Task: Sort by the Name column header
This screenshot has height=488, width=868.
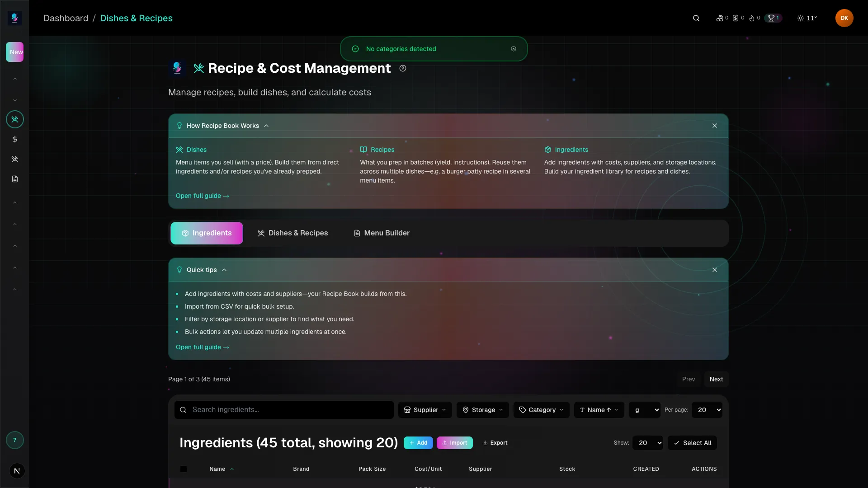Action: click(221, 469)
